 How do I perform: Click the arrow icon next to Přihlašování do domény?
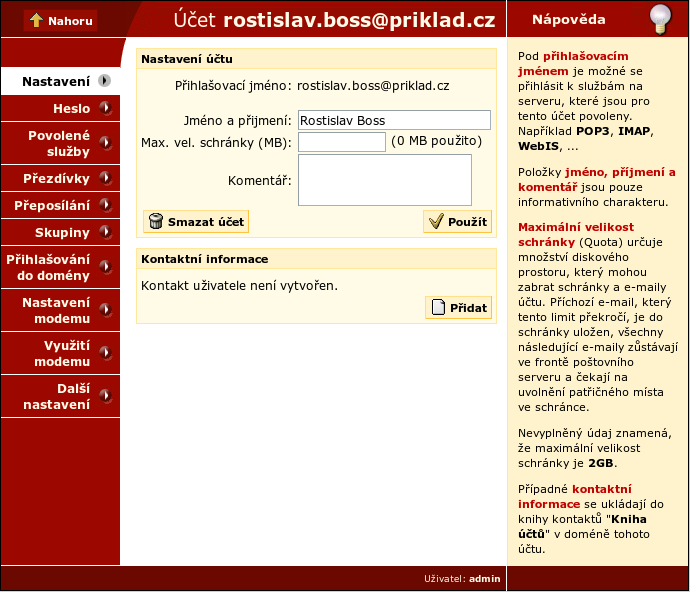coord(105,267)
